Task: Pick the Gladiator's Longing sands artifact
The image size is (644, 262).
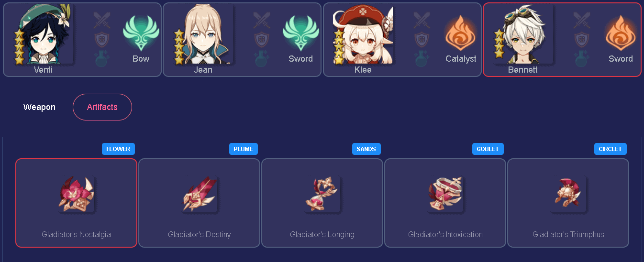Action: (322, 203)
